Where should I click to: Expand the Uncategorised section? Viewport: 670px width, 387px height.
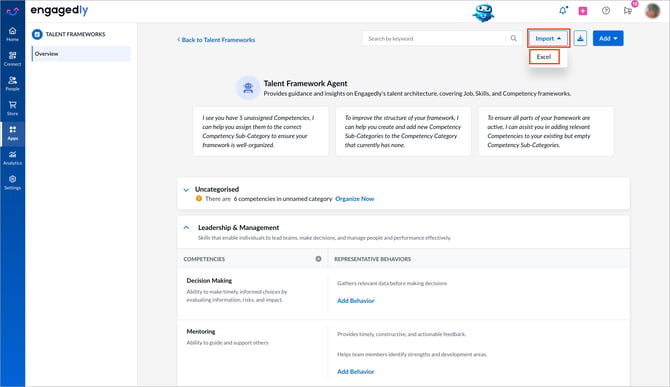(x=186, y=190)
